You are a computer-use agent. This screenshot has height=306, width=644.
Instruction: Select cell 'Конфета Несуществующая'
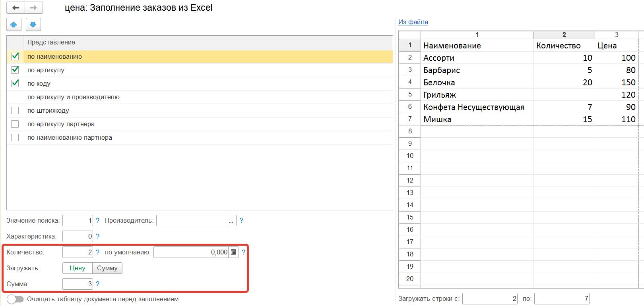point(477,107)
